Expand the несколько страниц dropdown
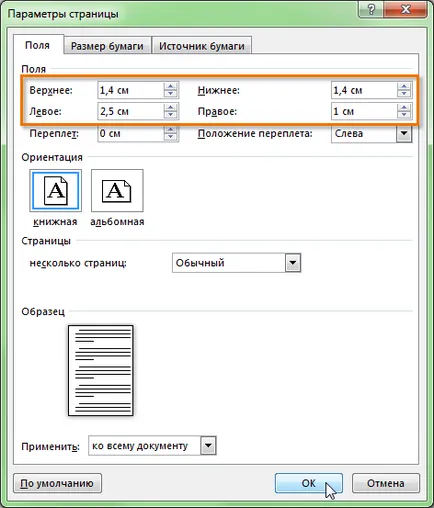The width and height of the screenshot is (434, 508). pyautogui.click(x=293, y=263)
